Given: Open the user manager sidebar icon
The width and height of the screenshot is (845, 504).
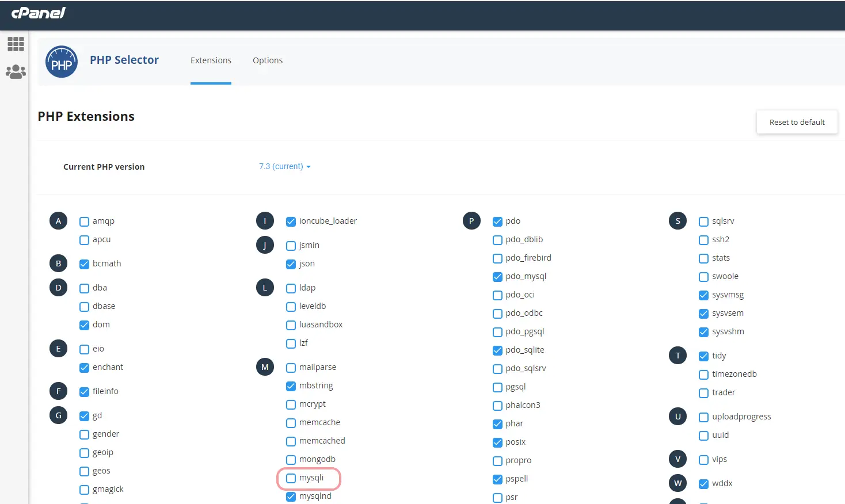Looking at the screenshot, I should 16,72.
